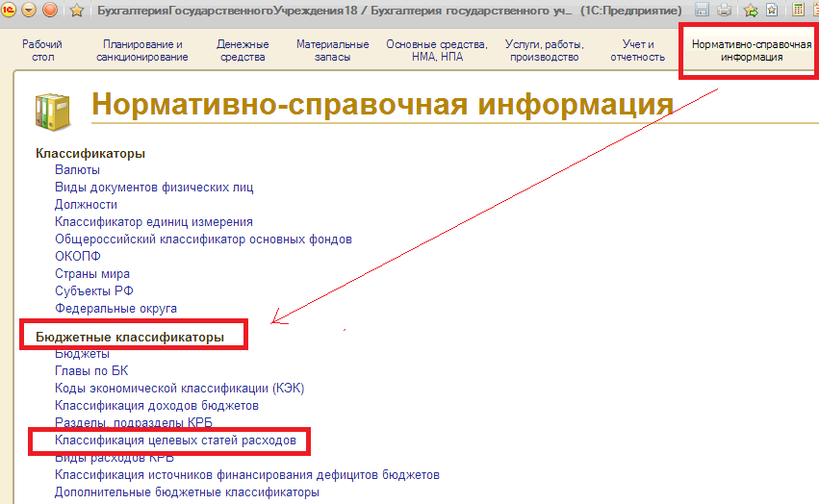This screenshot has height=504, width=819.
Task: Open the Валюты classifier link
Action: pyautogui.click(x=77, y=169)
